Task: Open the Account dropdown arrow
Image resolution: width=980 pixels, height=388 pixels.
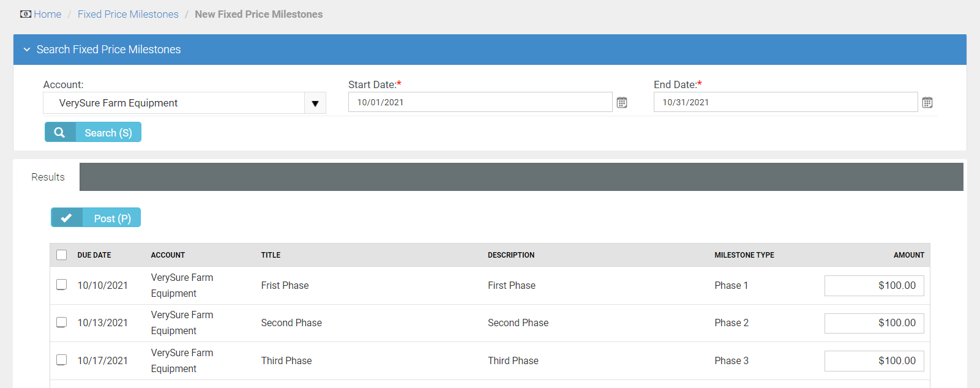Action: [315, 103]
